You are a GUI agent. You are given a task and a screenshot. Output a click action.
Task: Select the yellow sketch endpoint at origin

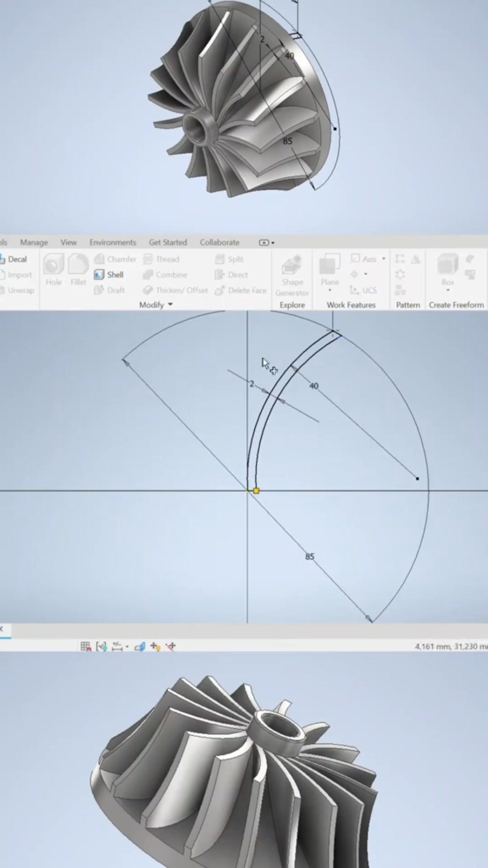point(256,491)
